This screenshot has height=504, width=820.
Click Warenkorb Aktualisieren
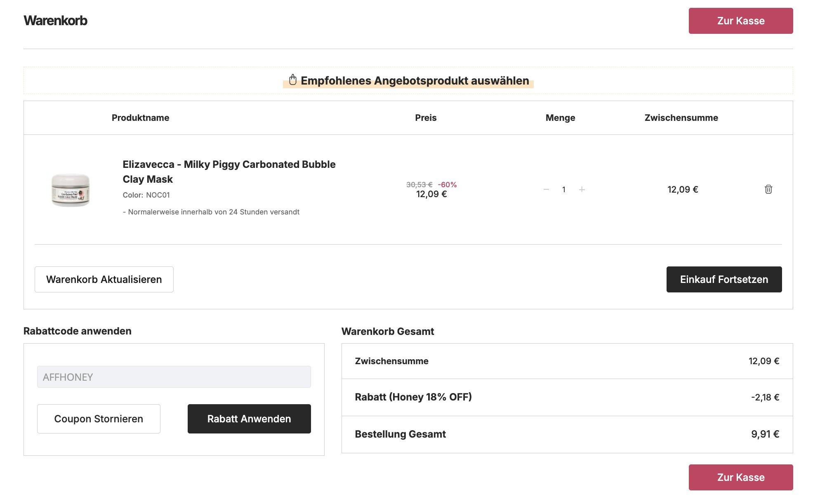(x=104, y=279)
